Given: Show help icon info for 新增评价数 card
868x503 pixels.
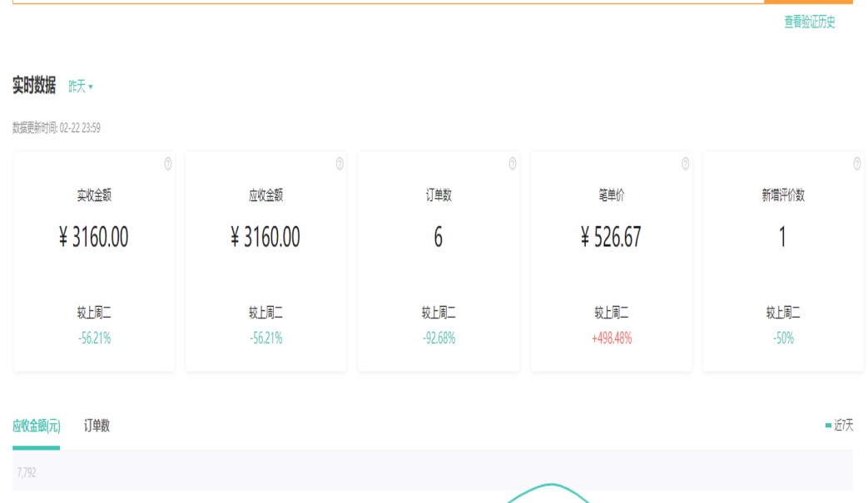Looking at the screenshot, I should pyautogui.click(x=857, y=164).
